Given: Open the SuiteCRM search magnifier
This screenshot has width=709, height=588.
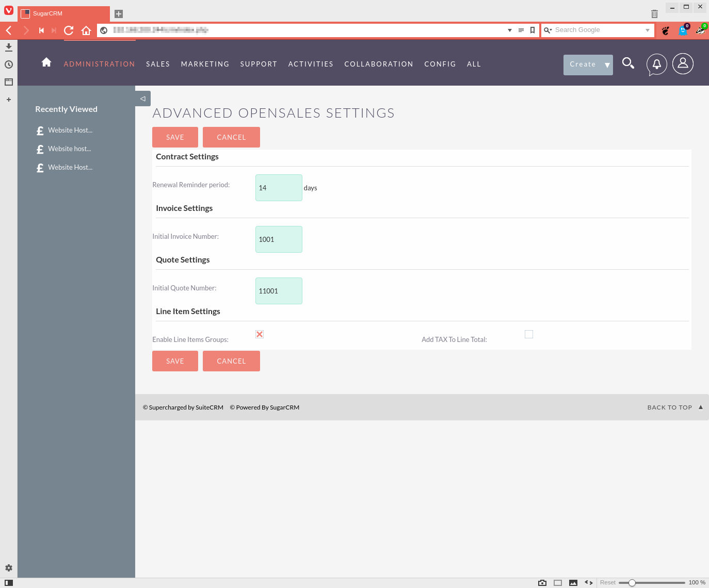Looking at the screenshot, I should 628,63.
